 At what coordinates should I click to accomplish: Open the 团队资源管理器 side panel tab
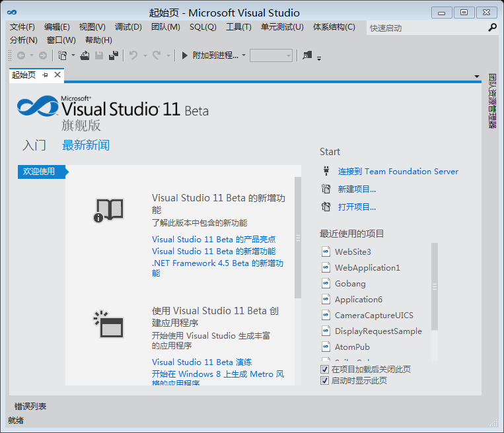pyautogui.click(x=492, y=101)
